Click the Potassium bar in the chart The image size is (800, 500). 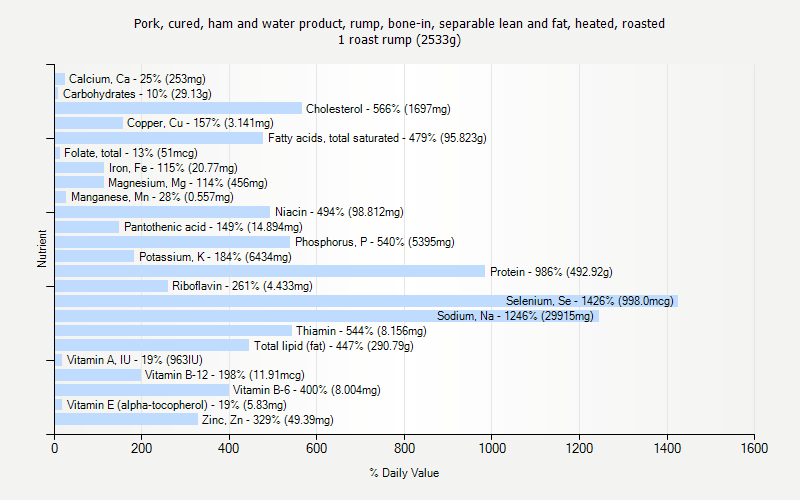(x=95, y=256)
